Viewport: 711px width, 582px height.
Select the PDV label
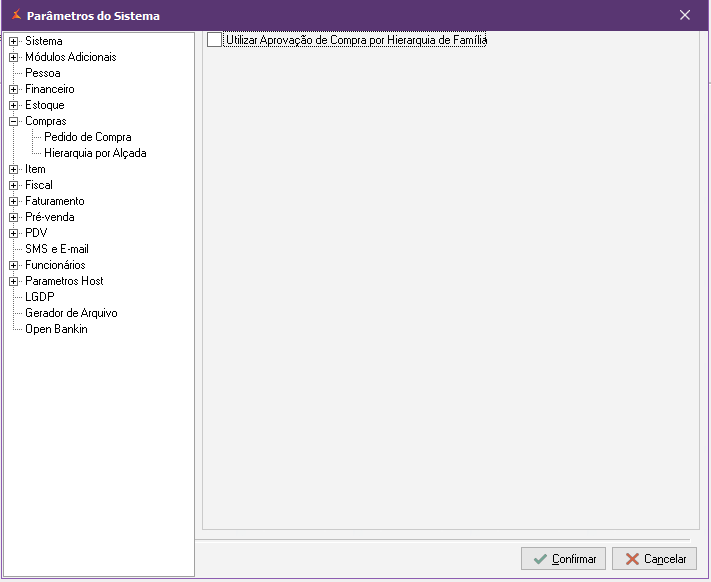pos(36,233)
